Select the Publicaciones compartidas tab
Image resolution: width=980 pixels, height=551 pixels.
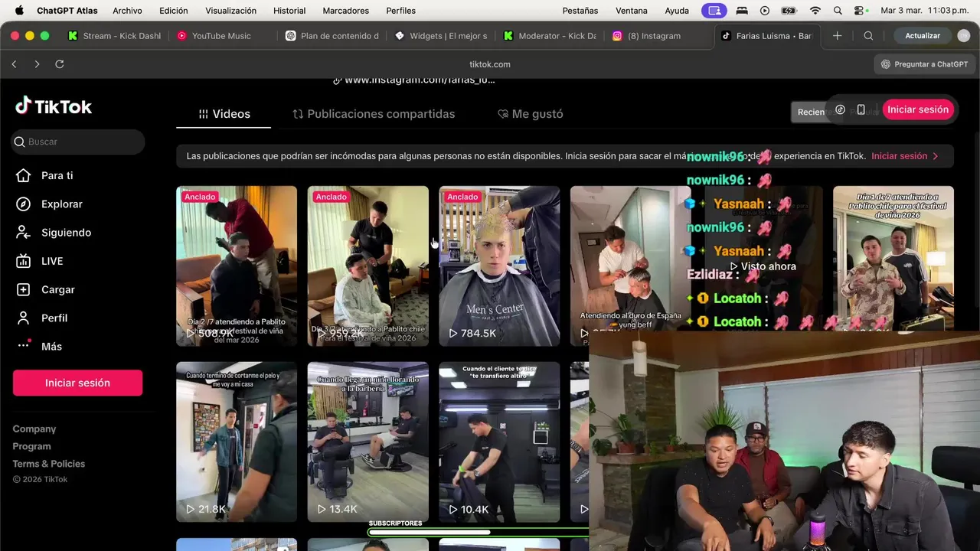374,114
